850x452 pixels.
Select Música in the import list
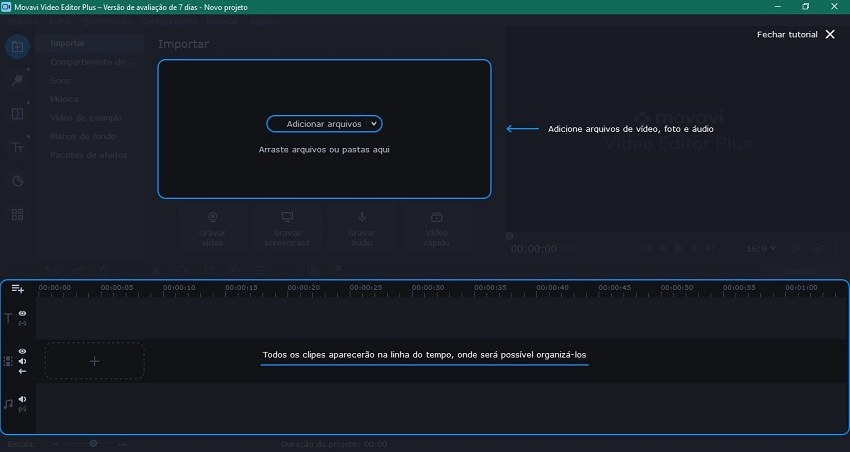click(x=65, y=99)
